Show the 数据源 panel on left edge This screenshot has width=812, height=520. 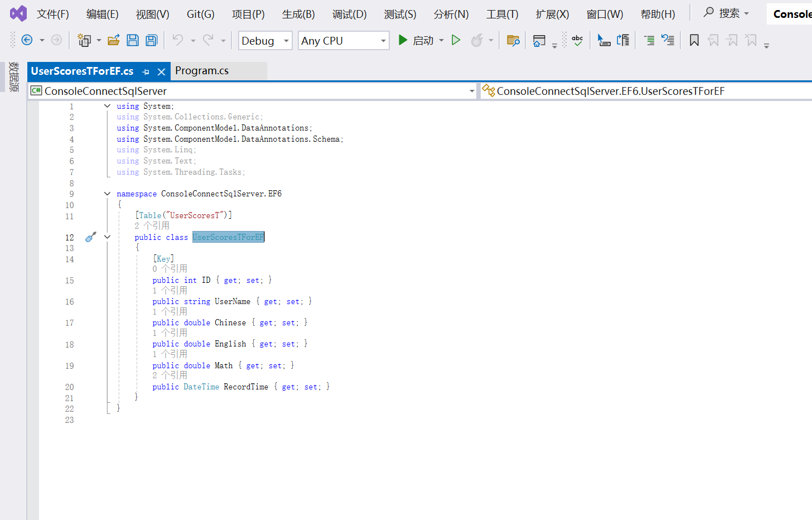point(13,78)
